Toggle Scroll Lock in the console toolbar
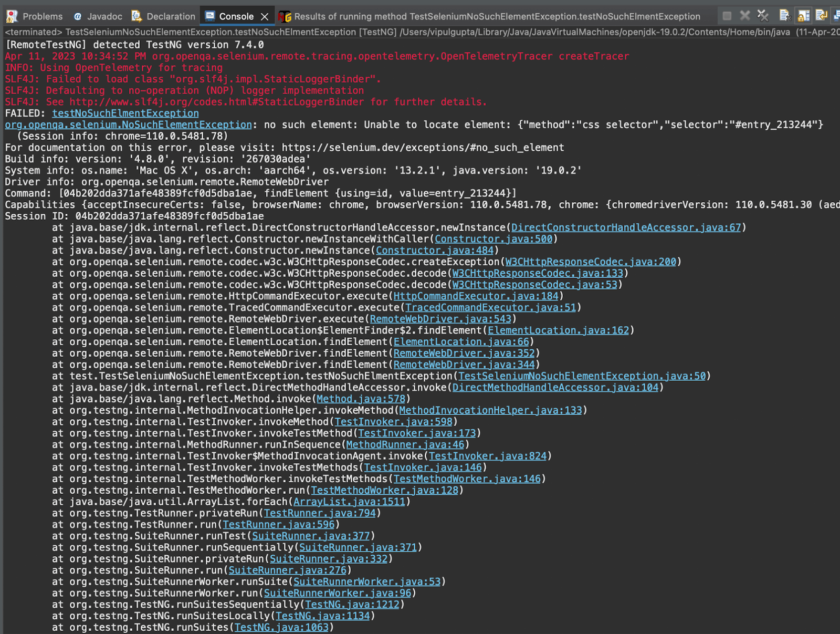This screenshot has height=634, width=840. click(803, 16)
